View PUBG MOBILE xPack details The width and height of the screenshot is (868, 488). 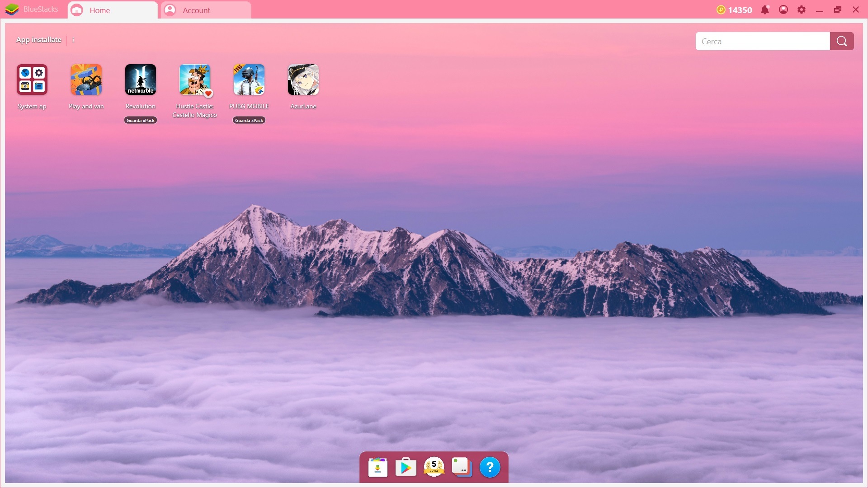[249, 120]
